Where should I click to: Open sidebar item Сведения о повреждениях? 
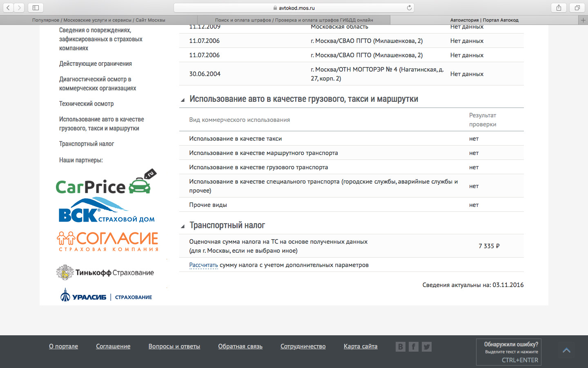click(x=101, y=39)
